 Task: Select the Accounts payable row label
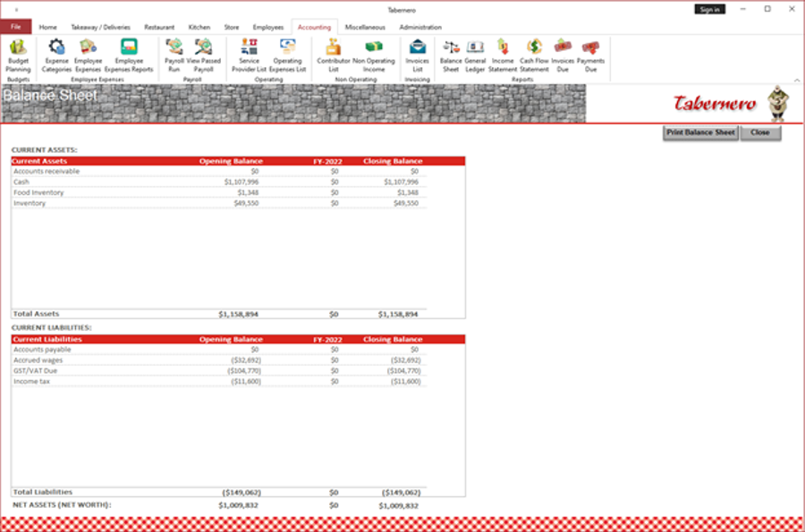click(42, 350)
